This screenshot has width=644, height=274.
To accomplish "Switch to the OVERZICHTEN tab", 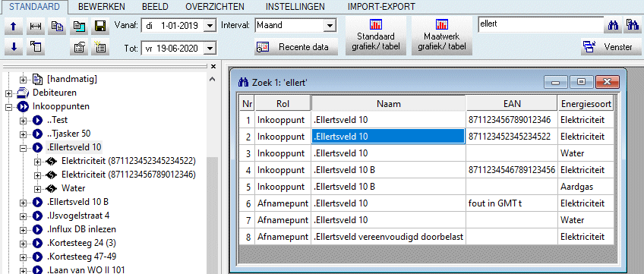I will tap(215, 7).
